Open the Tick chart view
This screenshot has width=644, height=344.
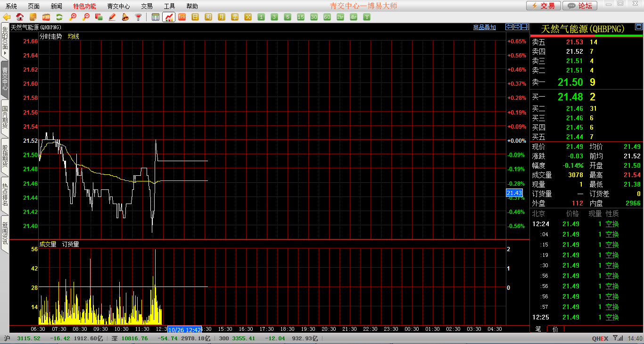click(x=182, y=17)
